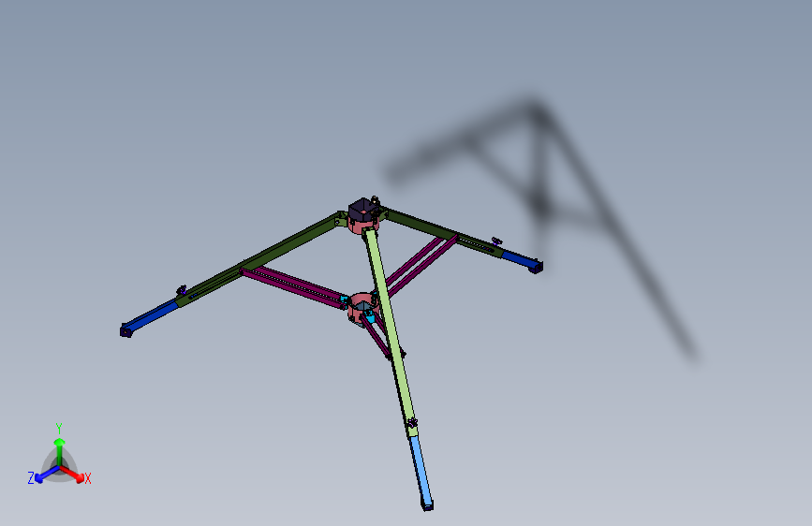Select the clamp knob on the right leg
The height and width of the screenshot is (526, 812).
pos(496,241)
